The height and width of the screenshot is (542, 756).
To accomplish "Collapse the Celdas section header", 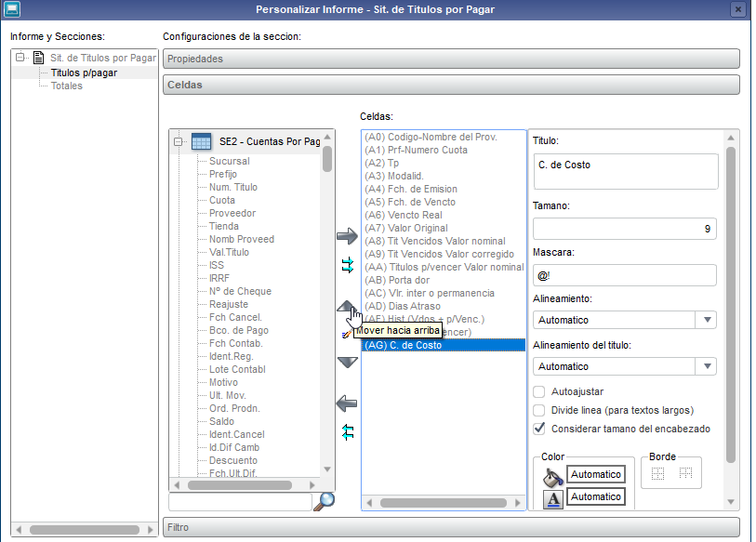I will pyautogui.click(x=451, y=85).
